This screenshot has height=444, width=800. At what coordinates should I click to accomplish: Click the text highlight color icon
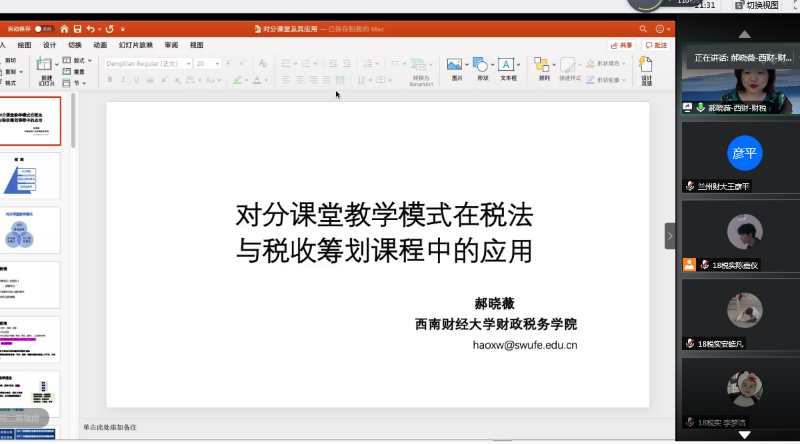coord(237,80)
